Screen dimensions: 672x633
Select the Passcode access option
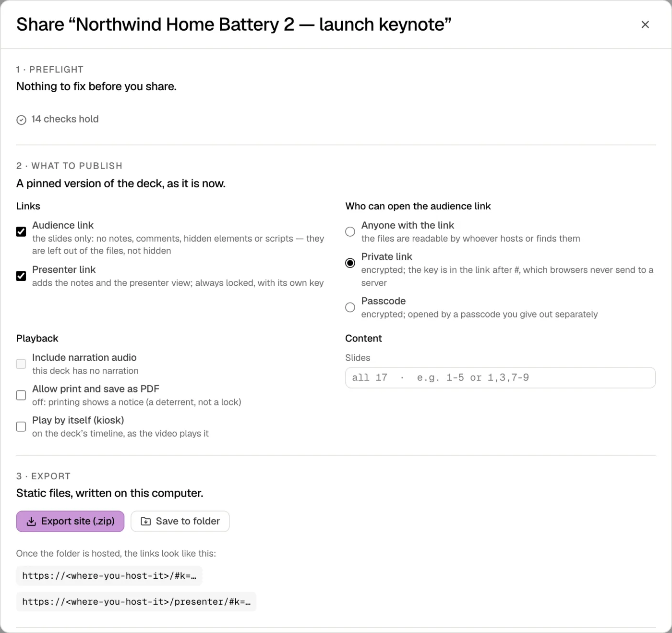[350, 307]
